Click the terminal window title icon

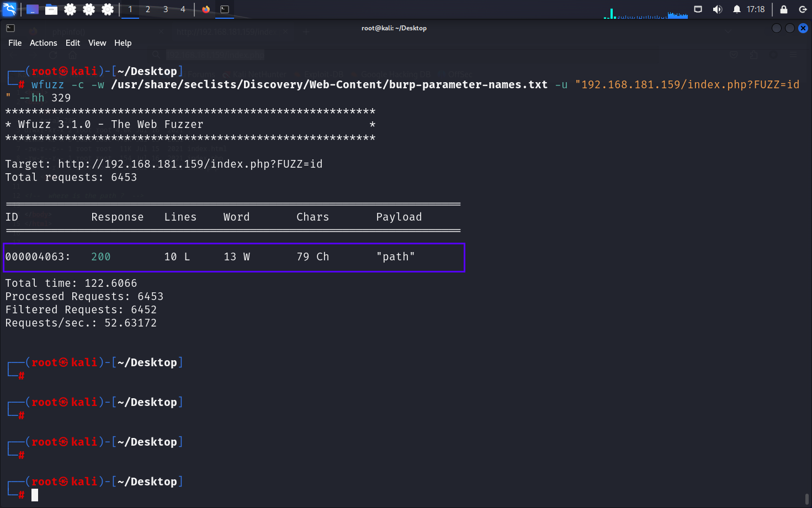(x=10, y=28)
